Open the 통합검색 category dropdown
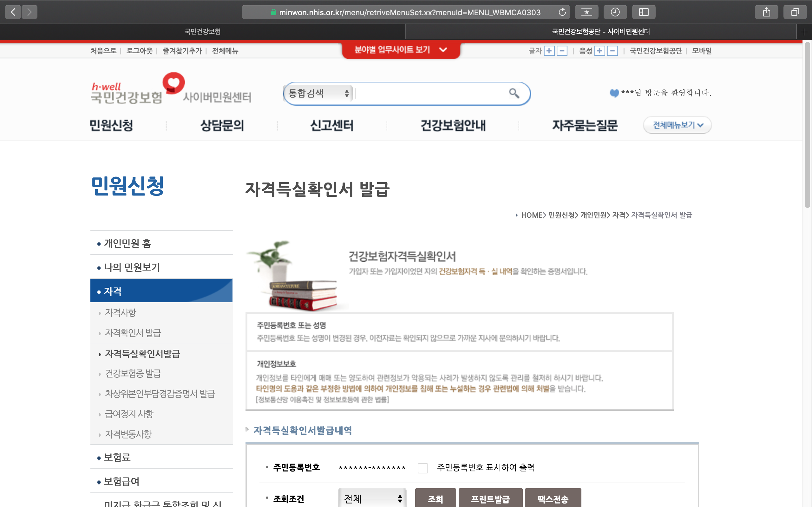 click(318, 93)
